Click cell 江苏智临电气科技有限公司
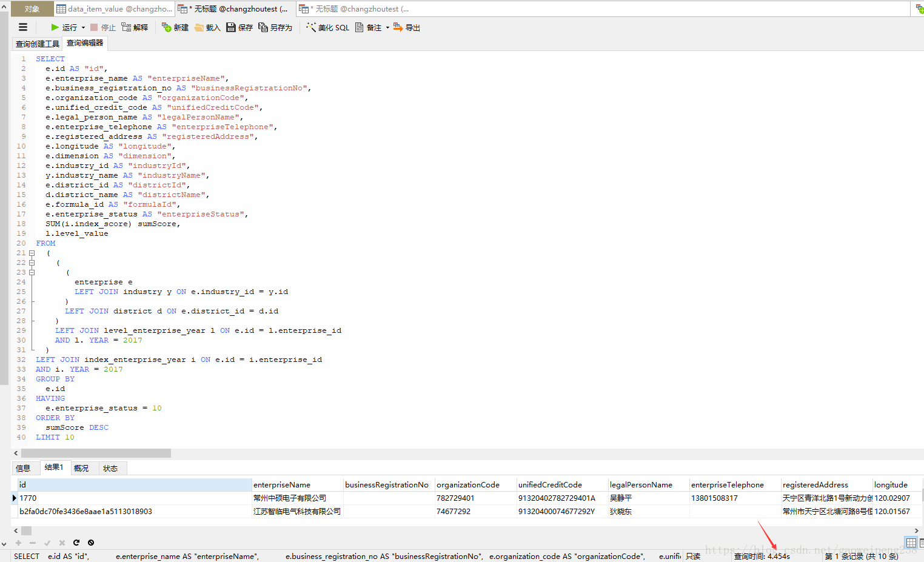 coord(298,511)
